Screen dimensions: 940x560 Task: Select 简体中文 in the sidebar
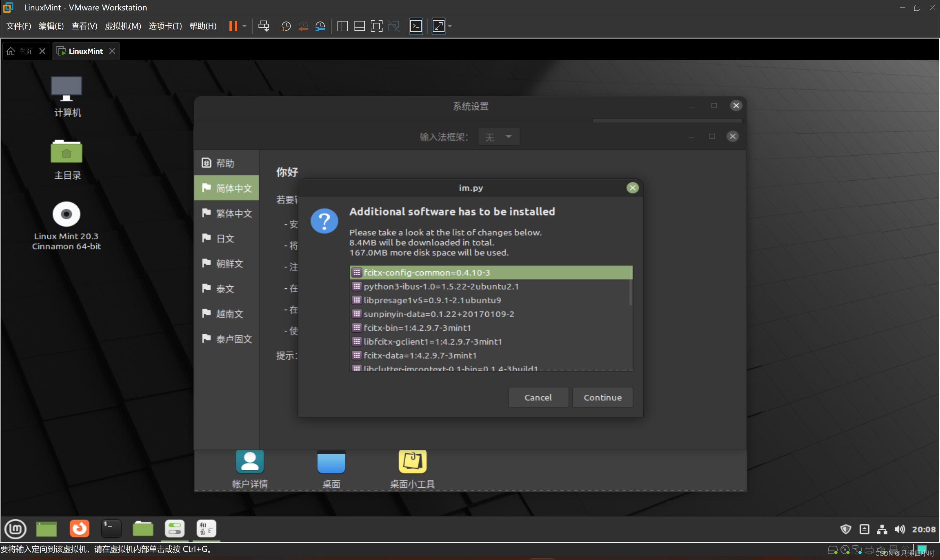[226, 188]
